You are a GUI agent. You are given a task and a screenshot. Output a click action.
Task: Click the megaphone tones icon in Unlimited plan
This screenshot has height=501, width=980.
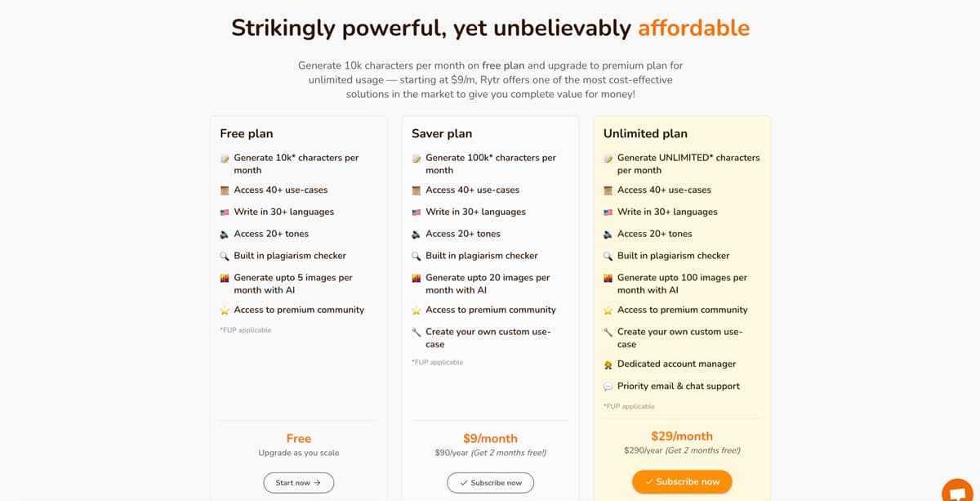pyautogui.click(x=608, y=234)
